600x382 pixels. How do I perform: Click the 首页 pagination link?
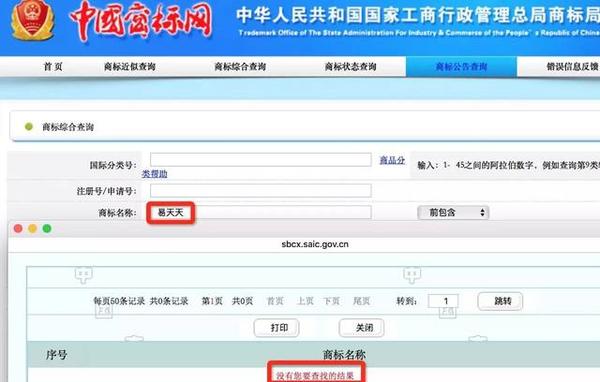tap(275, 301)
